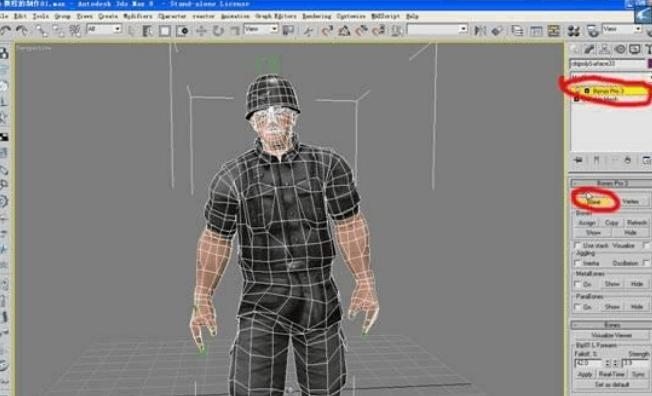Click the Edit Named Selection Sets icon

click(397, 31)
